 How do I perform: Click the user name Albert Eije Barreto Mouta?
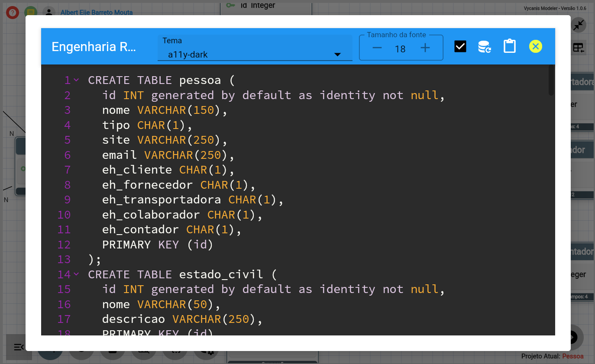click(x=97, y=13)
